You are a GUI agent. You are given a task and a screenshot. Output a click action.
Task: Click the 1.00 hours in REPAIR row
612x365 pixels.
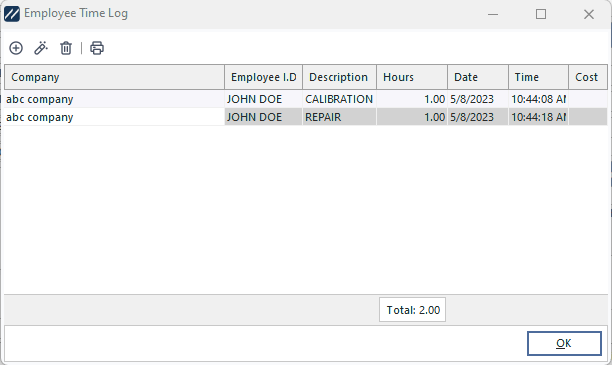pos(412,117)
